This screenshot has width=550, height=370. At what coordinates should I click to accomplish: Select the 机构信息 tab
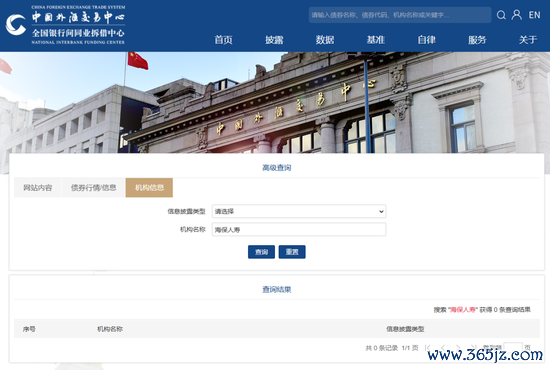pos(149,188)
